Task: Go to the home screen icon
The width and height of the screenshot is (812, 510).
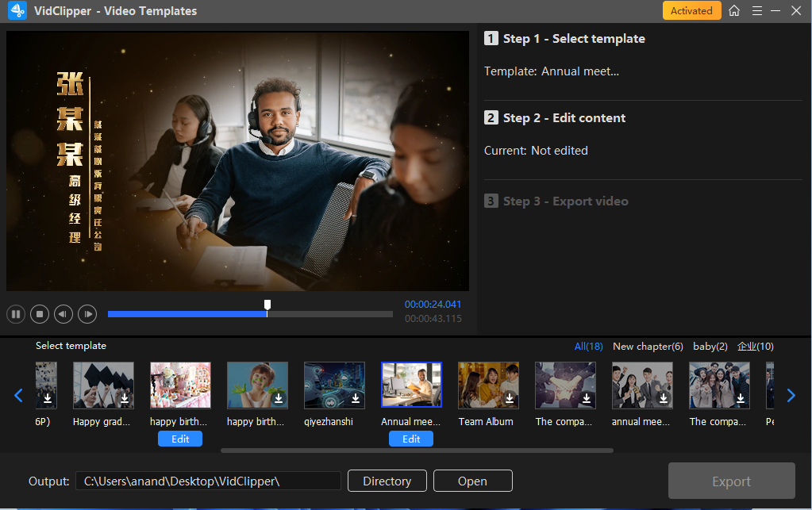Action: pyautogui.click(x=734, y=10)
